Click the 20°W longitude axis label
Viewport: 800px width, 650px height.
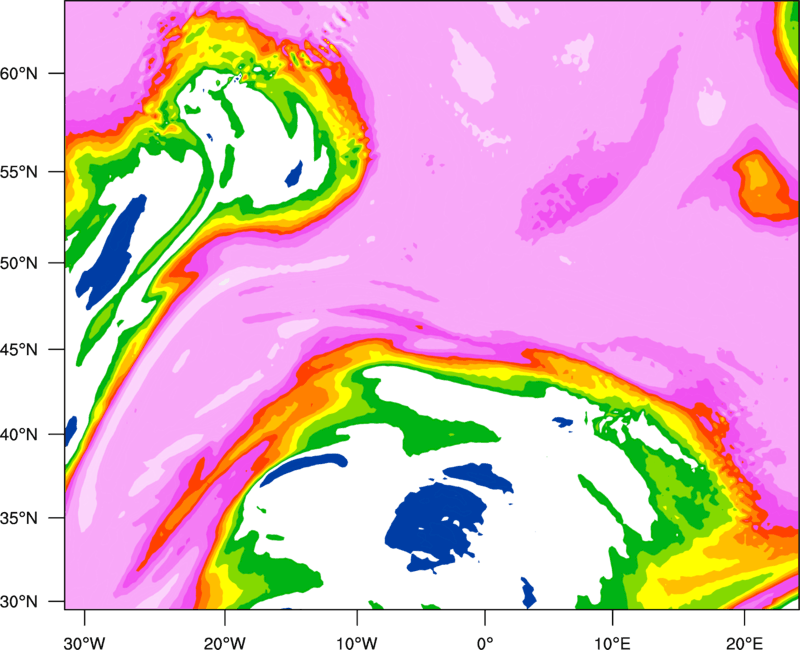tap(224, 643)
